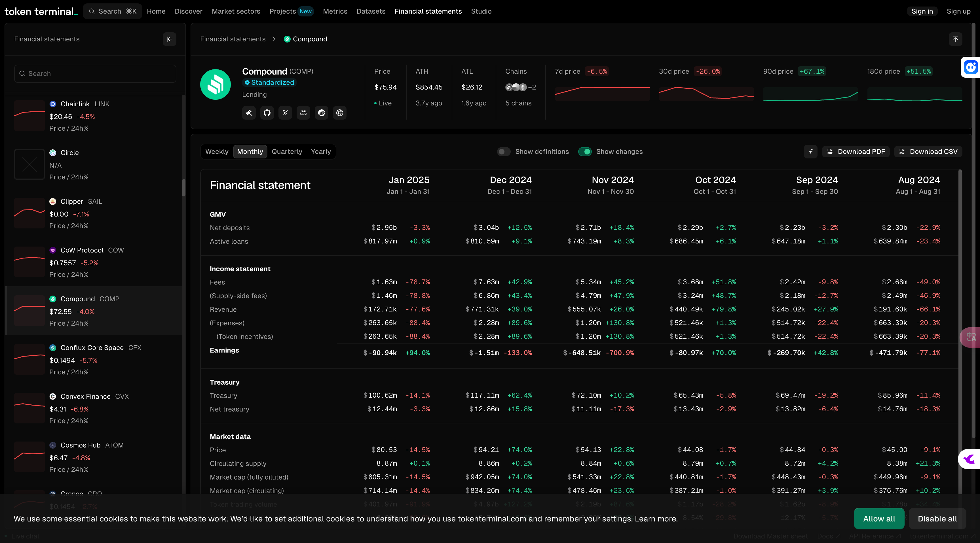Viewport: 980px width, 543px height.
Task: Click Dec 2024 Revenue value $771.31k
Action: pos(482,309)
